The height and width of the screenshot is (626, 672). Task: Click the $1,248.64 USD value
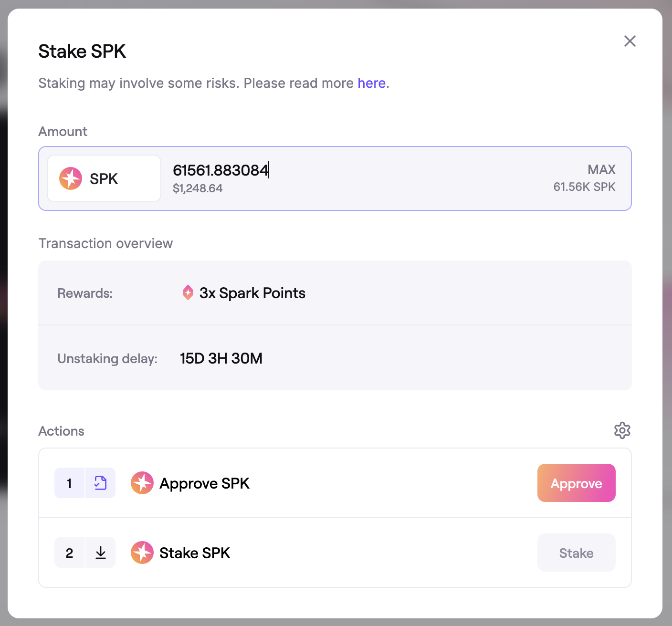coord(198,188)
